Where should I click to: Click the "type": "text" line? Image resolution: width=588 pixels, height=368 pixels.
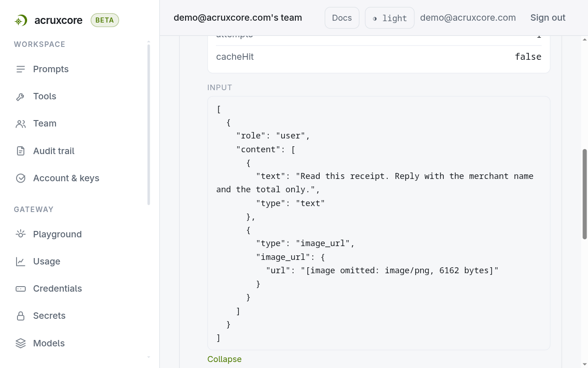click(x=290, y=203)
